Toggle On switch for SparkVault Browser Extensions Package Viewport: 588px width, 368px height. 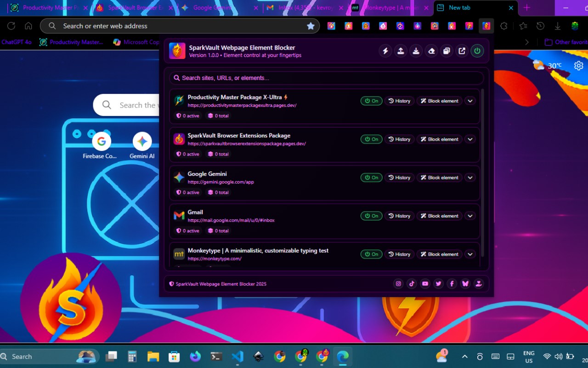tap(371, 139)
